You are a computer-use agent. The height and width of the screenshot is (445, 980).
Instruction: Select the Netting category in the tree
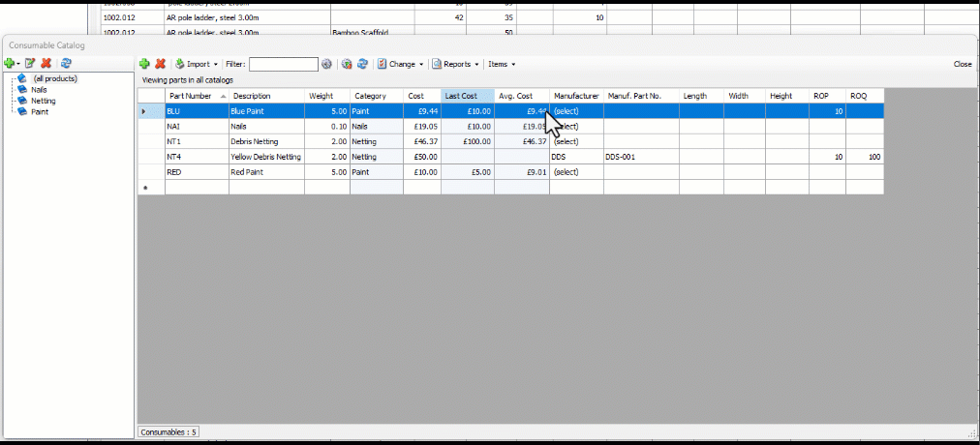(x=44, y=101)
